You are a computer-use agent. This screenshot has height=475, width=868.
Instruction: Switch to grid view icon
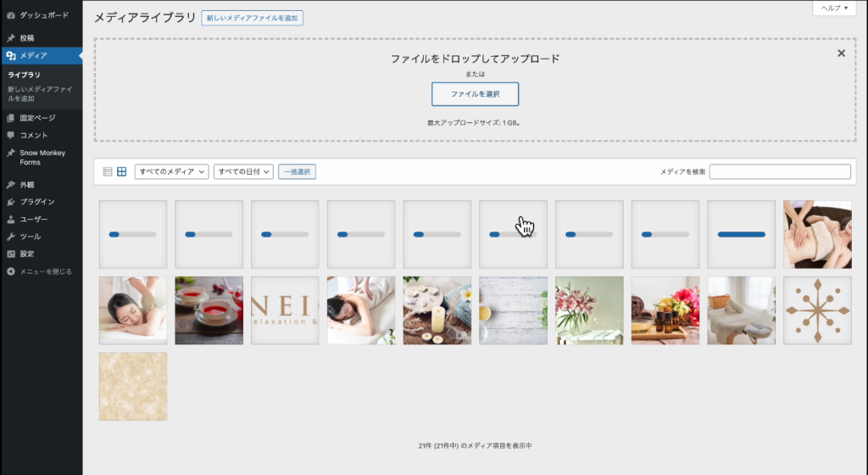122,171
